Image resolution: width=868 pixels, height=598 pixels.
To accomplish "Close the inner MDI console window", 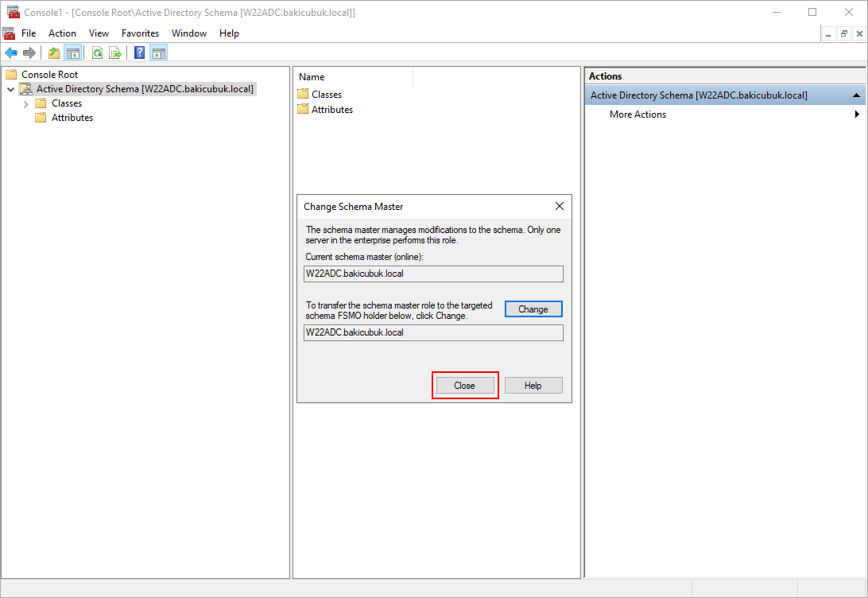I will [859, 33].
